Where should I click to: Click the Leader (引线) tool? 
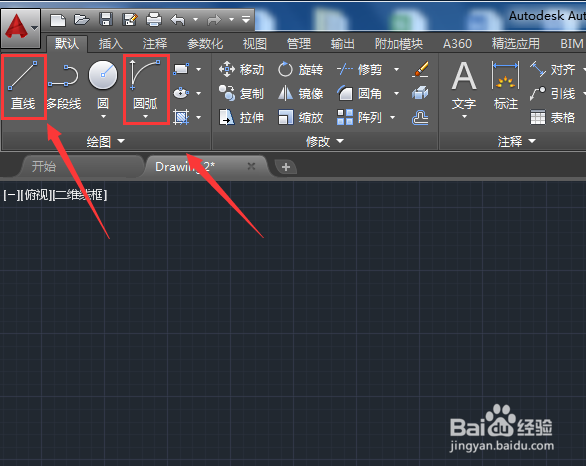552,93
